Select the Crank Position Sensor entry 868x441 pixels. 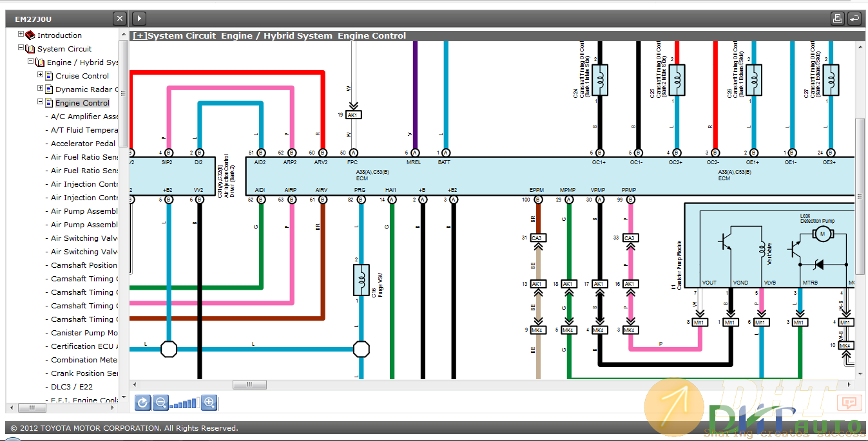pos(84,373)
